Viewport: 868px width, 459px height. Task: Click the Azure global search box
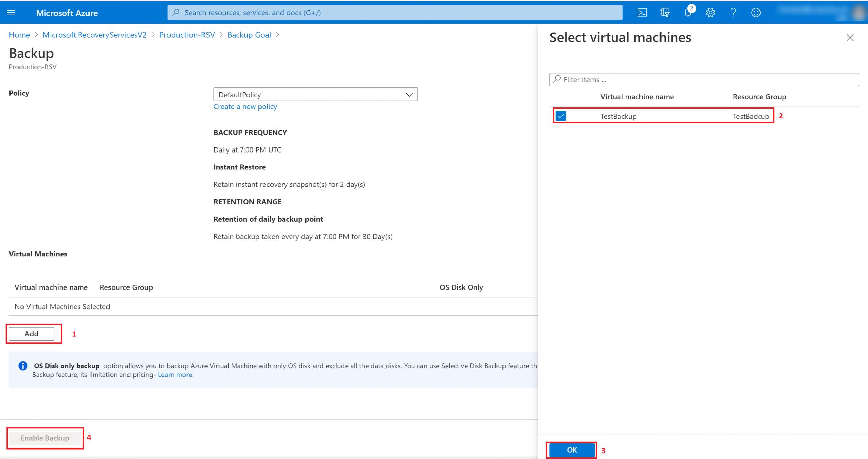pos(395,13)
